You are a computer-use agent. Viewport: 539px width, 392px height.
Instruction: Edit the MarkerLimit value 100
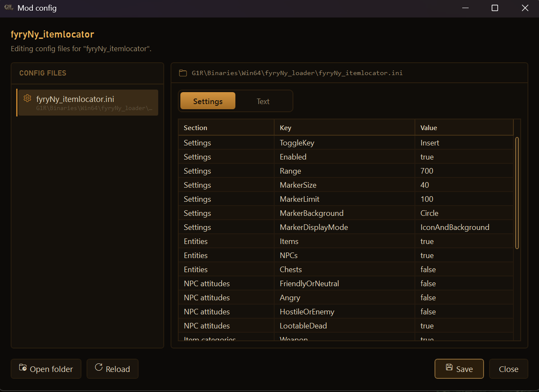point(464,199)
